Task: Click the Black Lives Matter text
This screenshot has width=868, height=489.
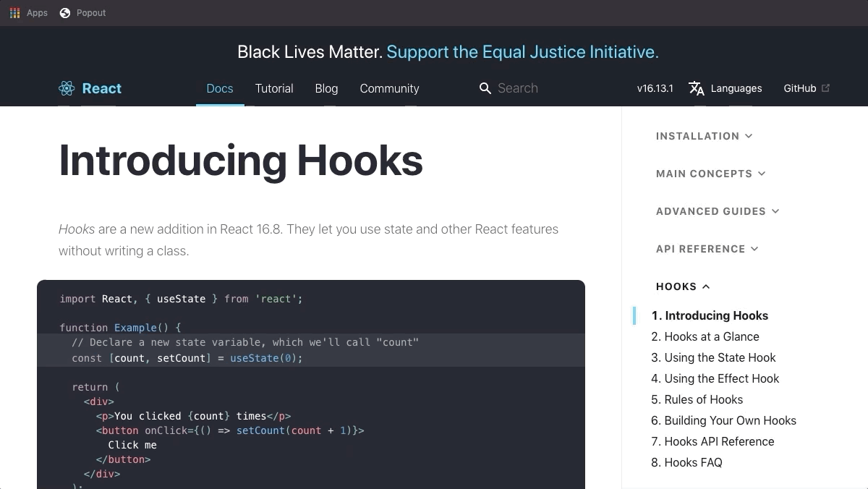Action: click(x=310, y=52)
